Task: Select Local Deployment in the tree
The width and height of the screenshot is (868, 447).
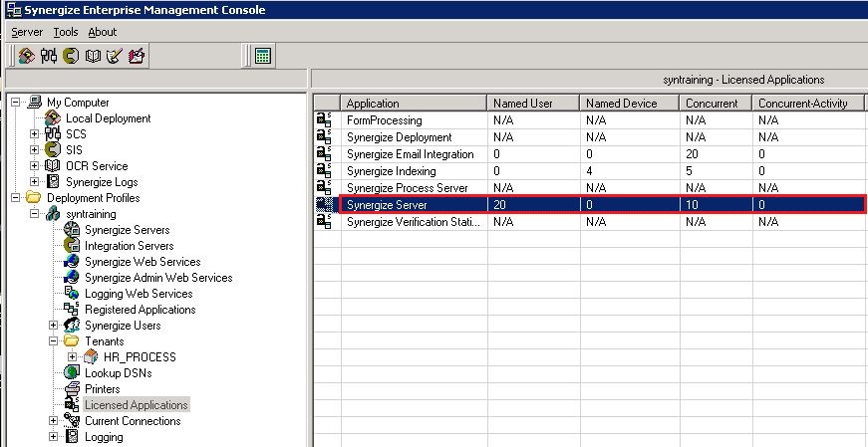Action: [x=108, y=117]
